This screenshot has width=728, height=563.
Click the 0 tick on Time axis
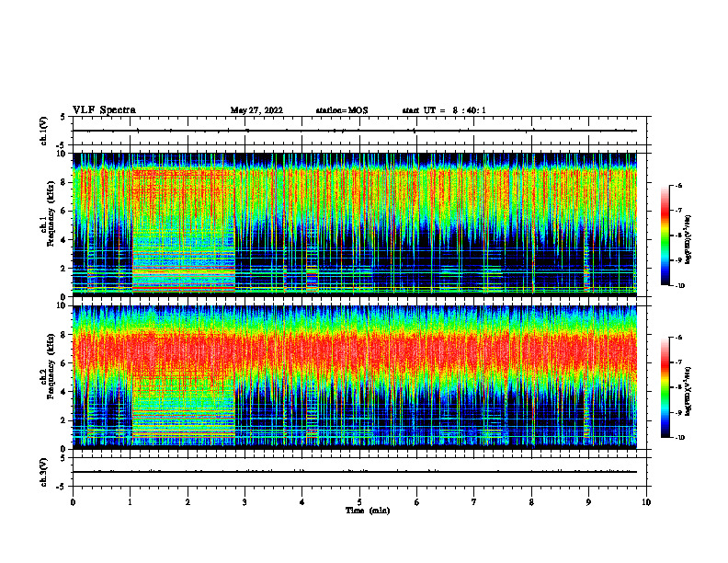point(73,502)
